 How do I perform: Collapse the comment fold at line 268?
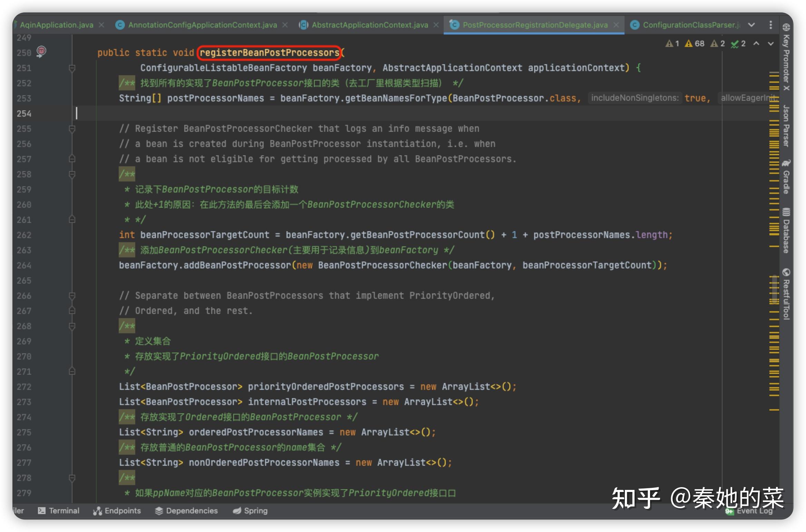tap(72, 326)
